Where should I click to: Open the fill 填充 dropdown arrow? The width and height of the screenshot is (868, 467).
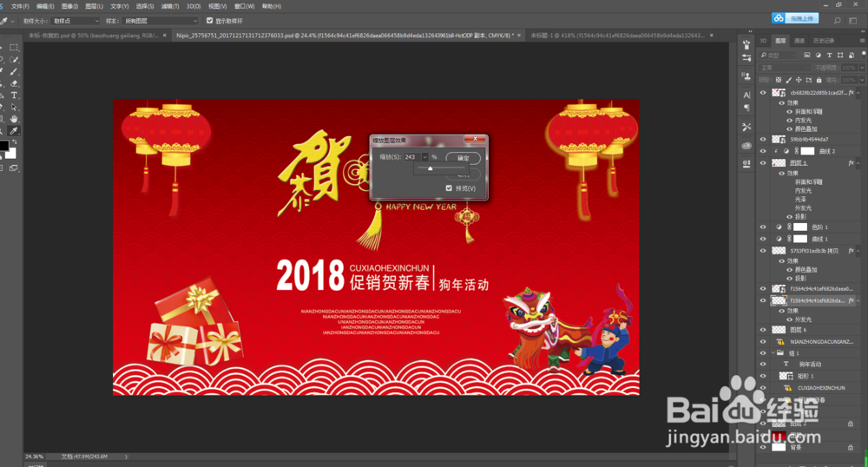862,80
